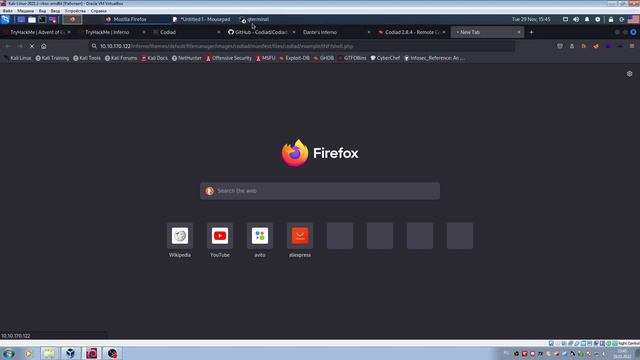The width and height of the screenshot is (640, 360).
Task: Switch to TryHackMe Advent of Cyber tab
Action: (x=37, y=32)
